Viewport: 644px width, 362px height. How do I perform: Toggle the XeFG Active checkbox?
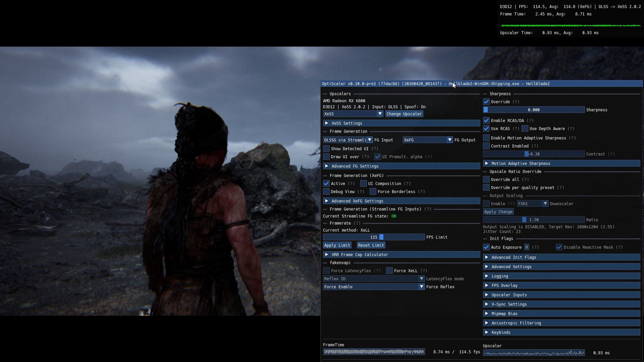[x=326, y=184]
